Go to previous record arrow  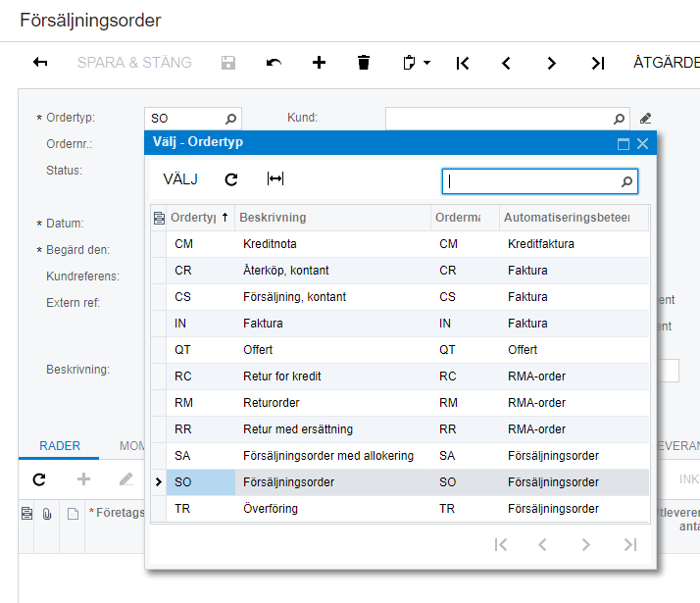[506, 63]
